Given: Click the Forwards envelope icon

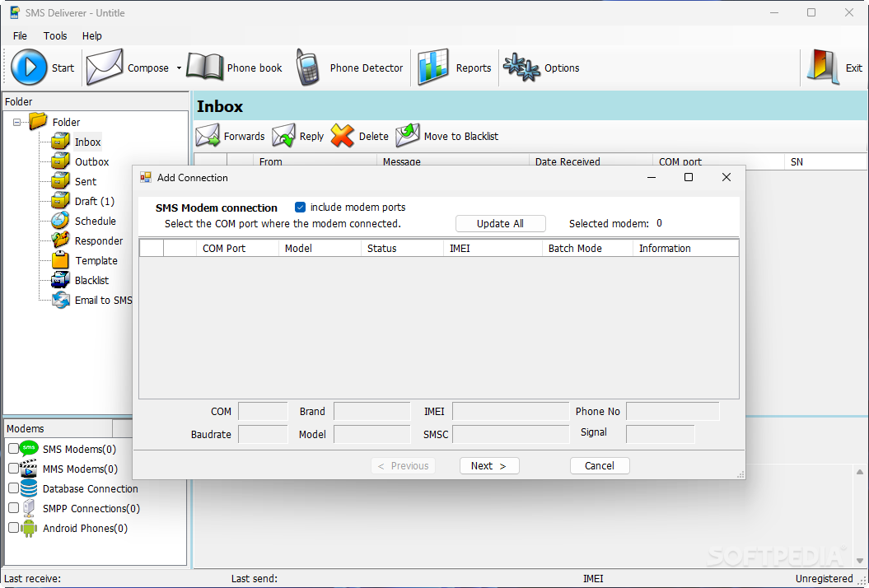Looking at the screenshot, I should pyautogui.click(x=208, y=136).
